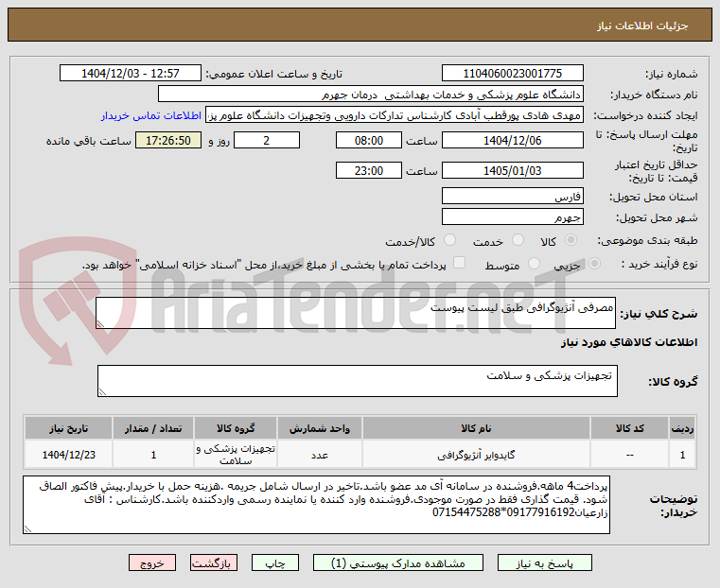Click the گروه کالا textarea
The image size is (720, 588).
pyautogui.click(x=358, y=381)
